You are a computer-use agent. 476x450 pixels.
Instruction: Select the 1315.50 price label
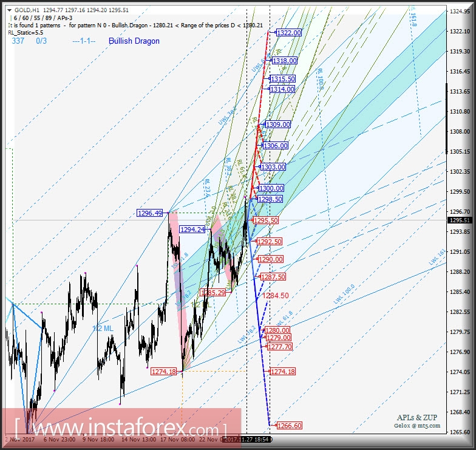283,79
